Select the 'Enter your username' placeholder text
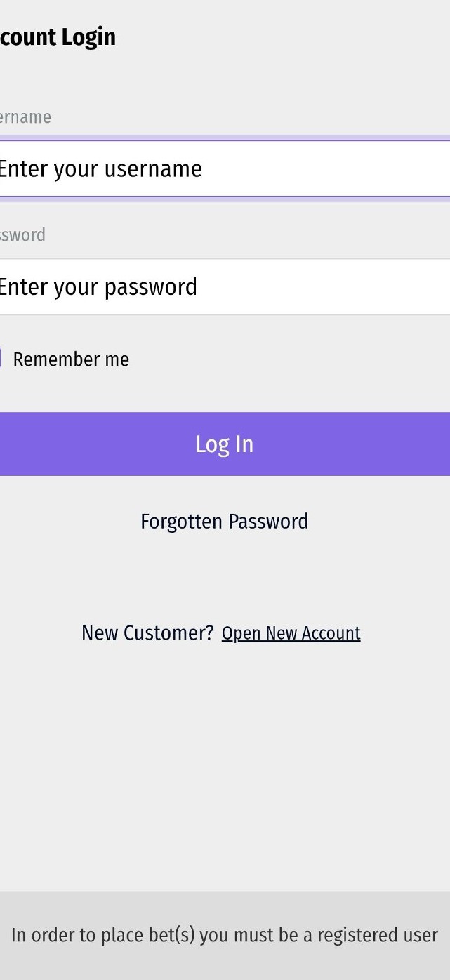Image resolution: width=450 pixels, height=980 pixels. click(x=100, y=169)
